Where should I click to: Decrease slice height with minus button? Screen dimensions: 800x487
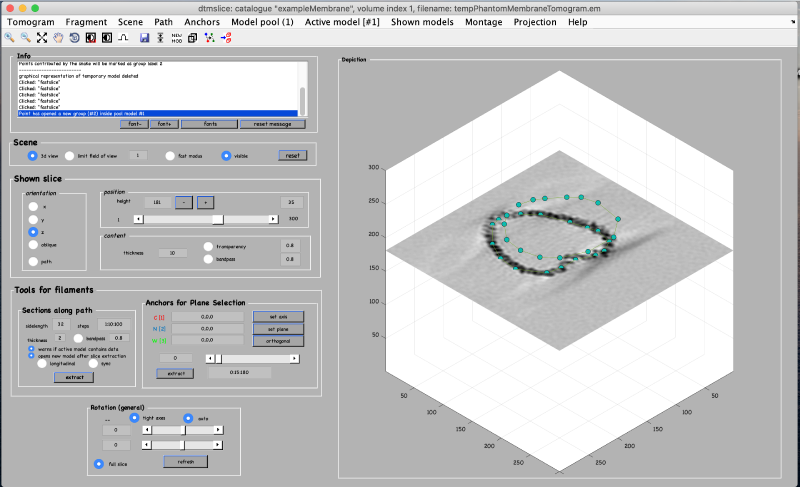point(184,202)
